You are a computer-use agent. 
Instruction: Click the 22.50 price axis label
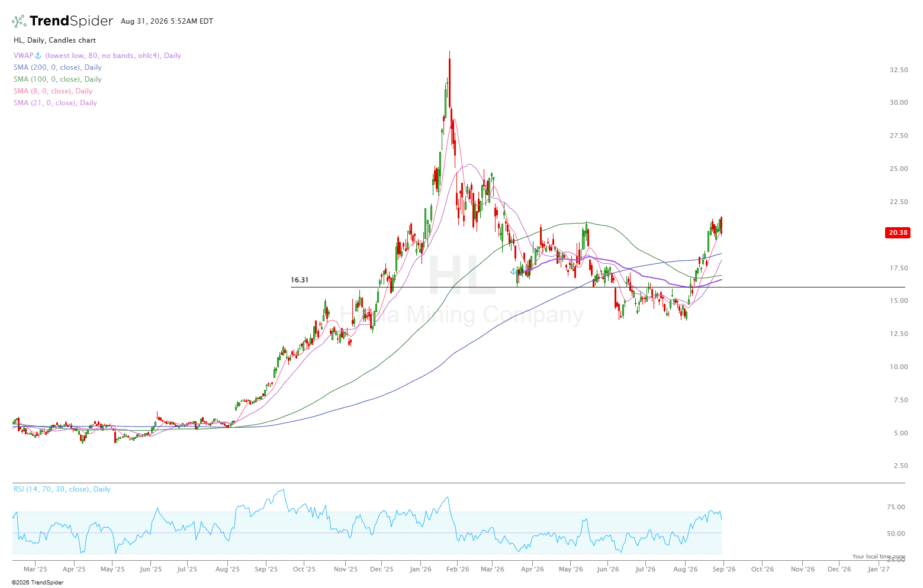coord(899,202)
